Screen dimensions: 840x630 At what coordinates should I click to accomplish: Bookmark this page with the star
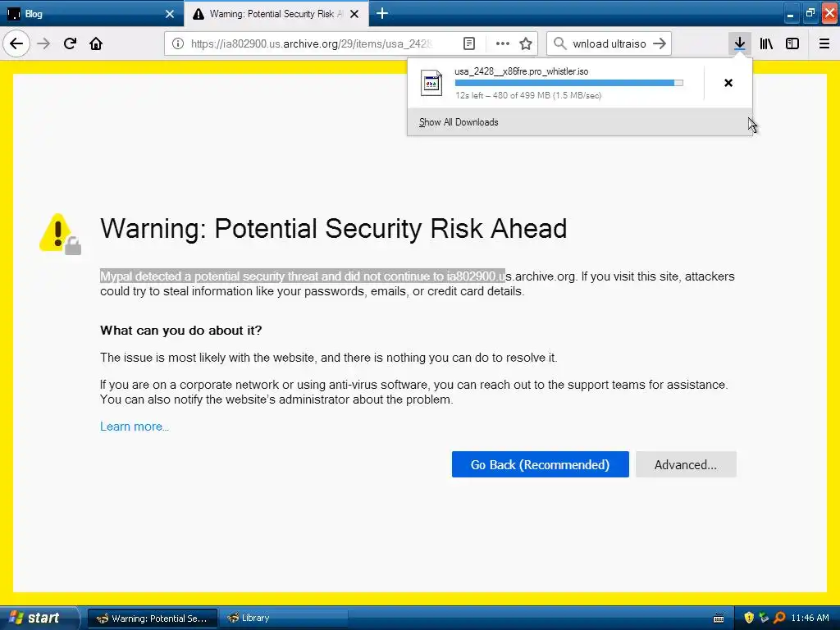click(526, 43)
